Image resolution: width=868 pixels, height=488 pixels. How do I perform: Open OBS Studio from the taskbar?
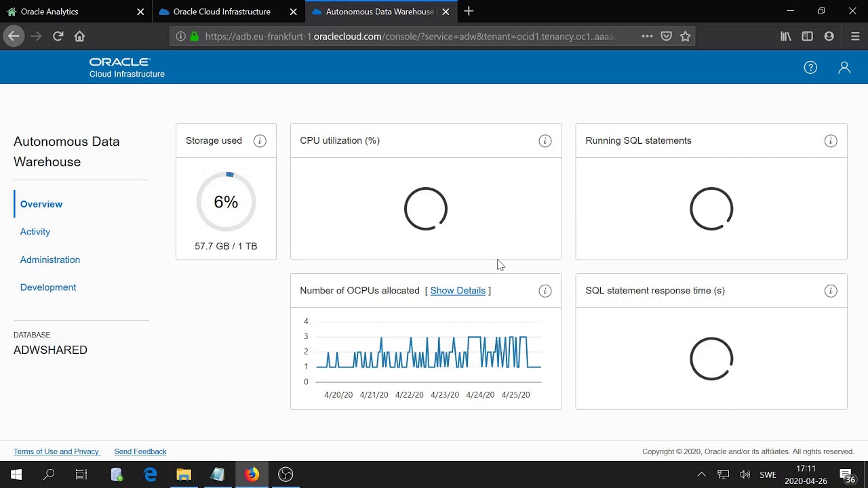coord(285,474)
